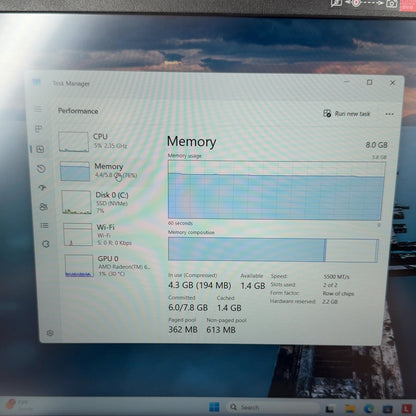Open App history icon in sidebar
This screenshot has width=416, height=416.
[41, 169]
